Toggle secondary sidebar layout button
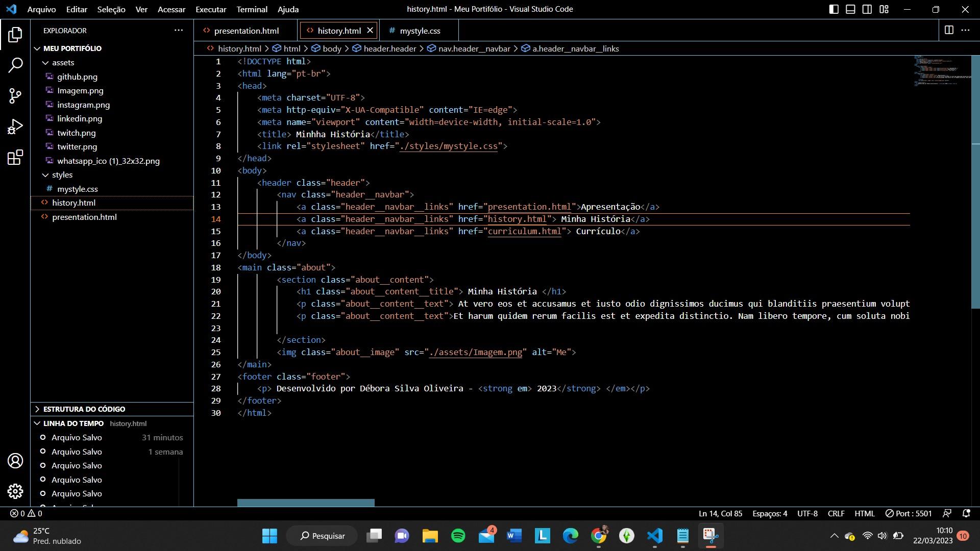The image size is (980, 551). (867, 9)
